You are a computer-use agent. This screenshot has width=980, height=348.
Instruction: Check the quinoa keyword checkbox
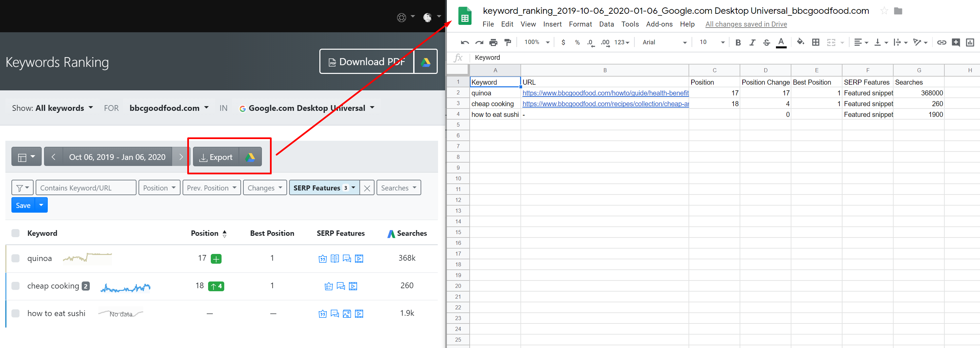[15, 258]
